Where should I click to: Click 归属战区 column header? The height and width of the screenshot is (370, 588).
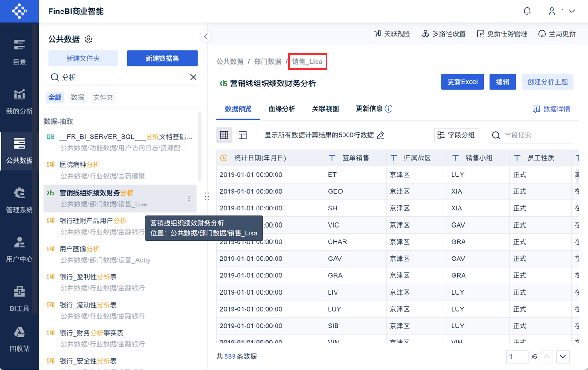417,158
